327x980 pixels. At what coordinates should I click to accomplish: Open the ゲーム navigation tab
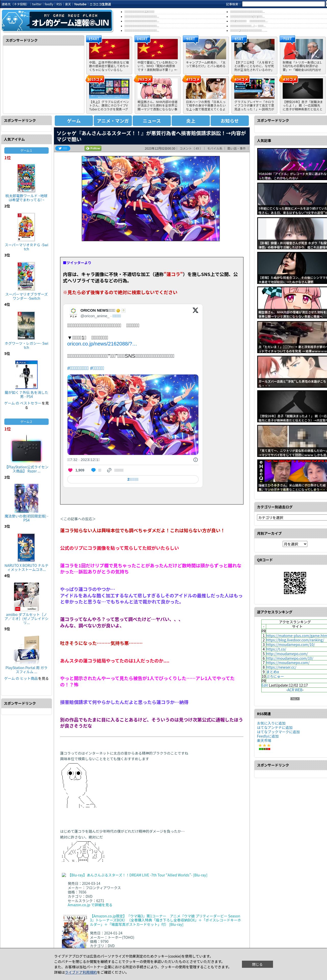(74, 121)
